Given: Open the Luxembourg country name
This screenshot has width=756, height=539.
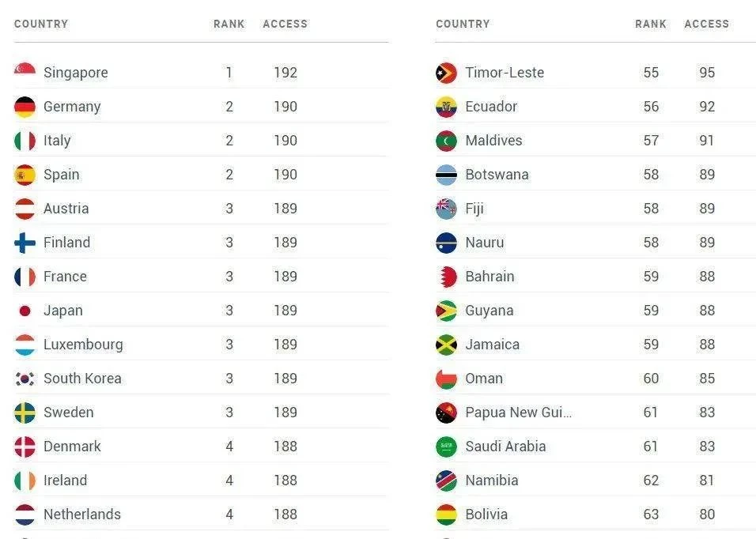Looking at the screenshot, I should click(x=83, y=345).
